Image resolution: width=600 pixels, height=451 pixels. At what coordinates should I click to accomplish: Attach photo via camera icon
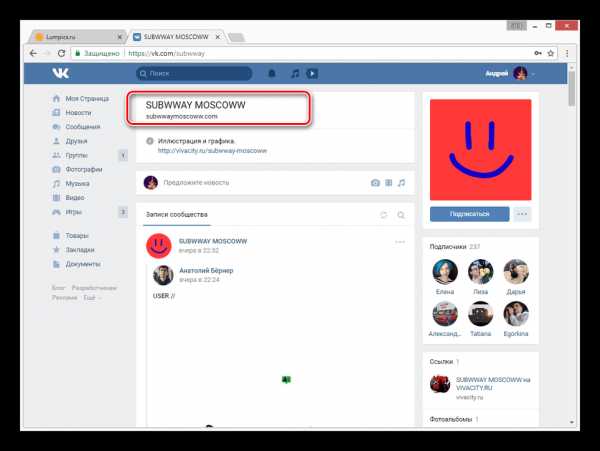coord(375,183)
